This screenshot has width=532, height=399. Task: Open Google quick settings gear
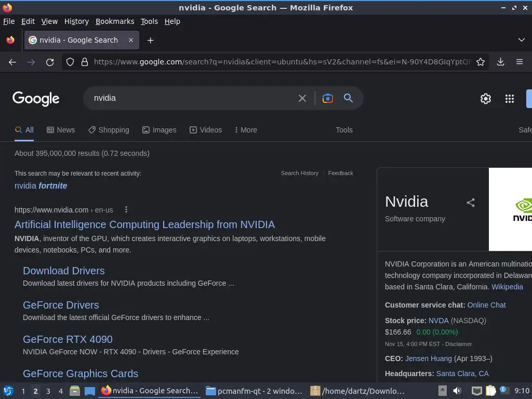tap(486, 99)
